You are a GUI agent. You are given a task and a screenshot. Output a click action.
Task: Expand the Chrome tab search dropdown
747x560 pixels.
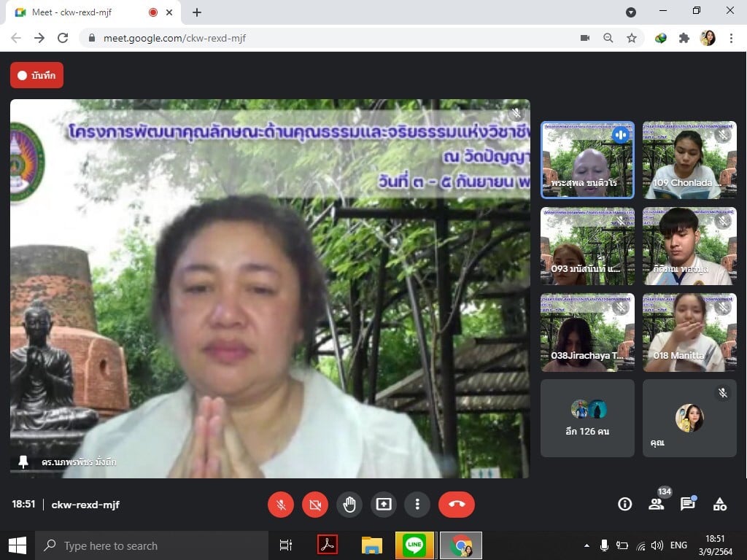(x=631, y=12)
